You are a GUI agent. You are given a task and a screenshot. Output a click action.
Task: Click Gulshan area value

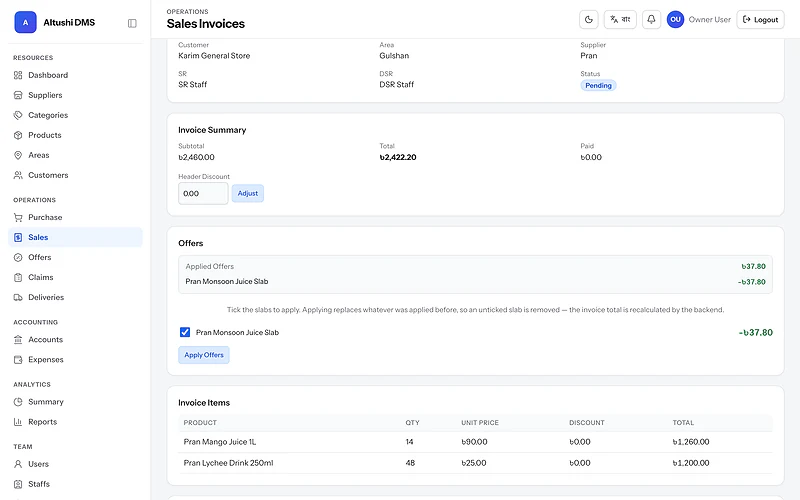point(394,56)
